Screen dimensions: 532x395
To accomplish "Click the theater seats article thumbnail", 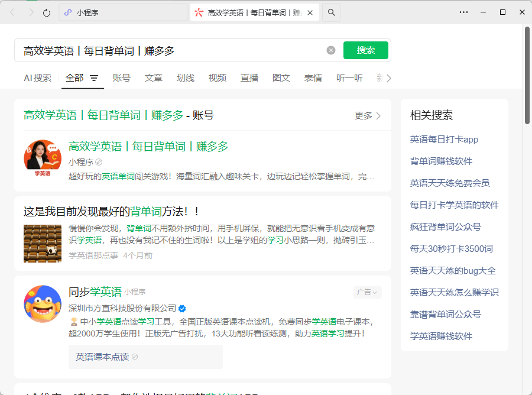I will 43,243.
